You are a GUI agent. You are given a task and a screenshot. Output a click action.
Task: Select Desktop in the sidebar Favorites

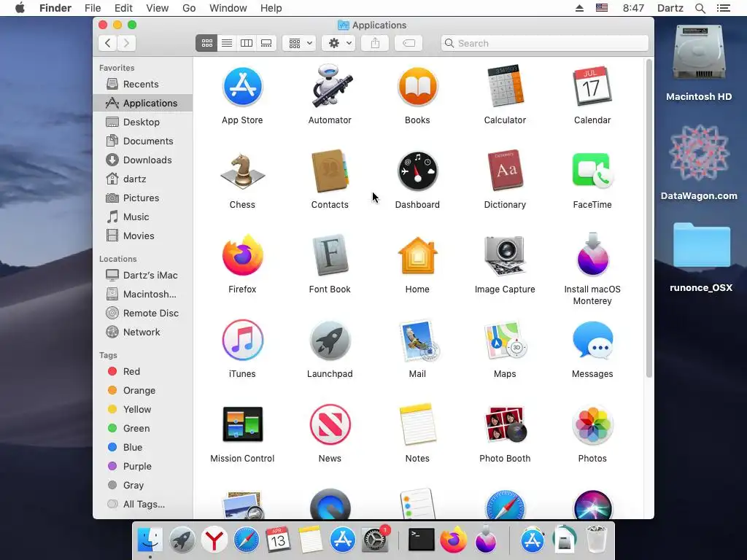[x=143, y=122]
